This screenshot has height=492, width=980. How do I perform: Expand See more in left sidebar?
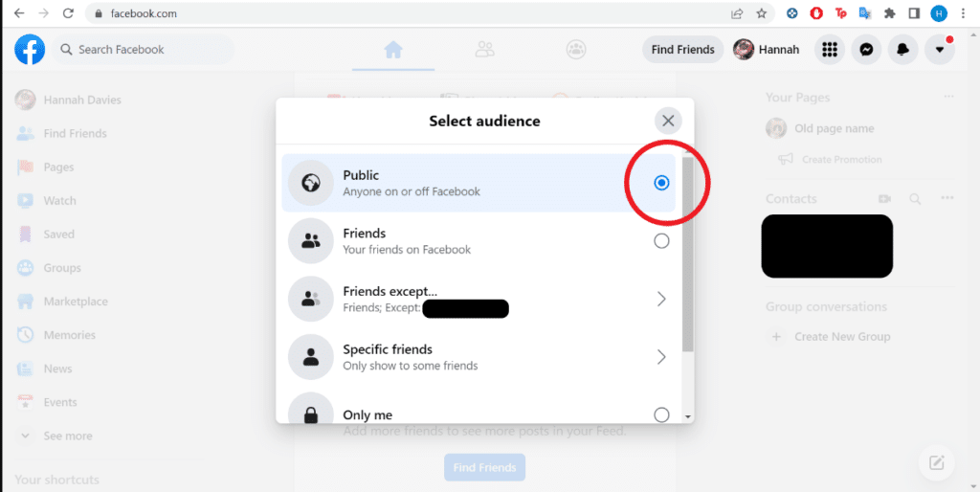[55, 436]
